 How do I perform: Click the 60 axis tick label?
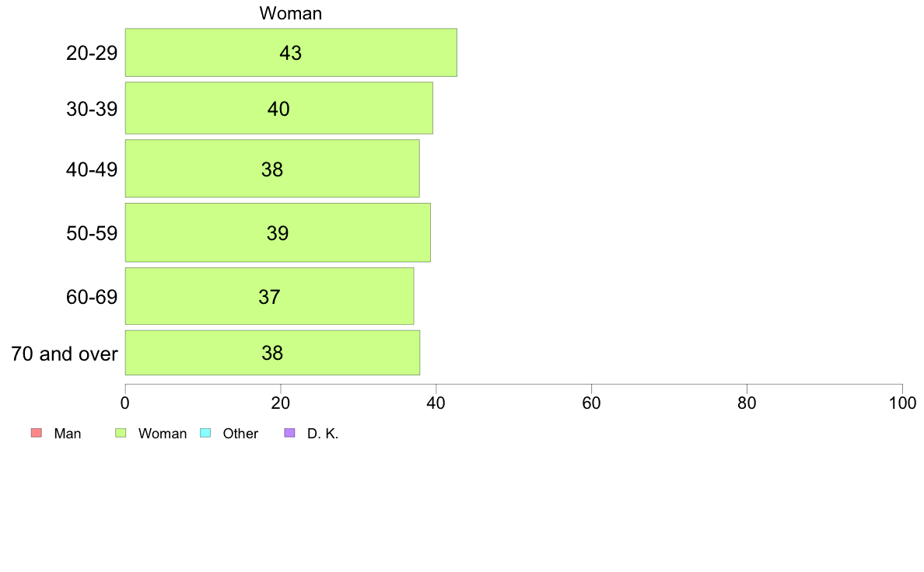591,403
